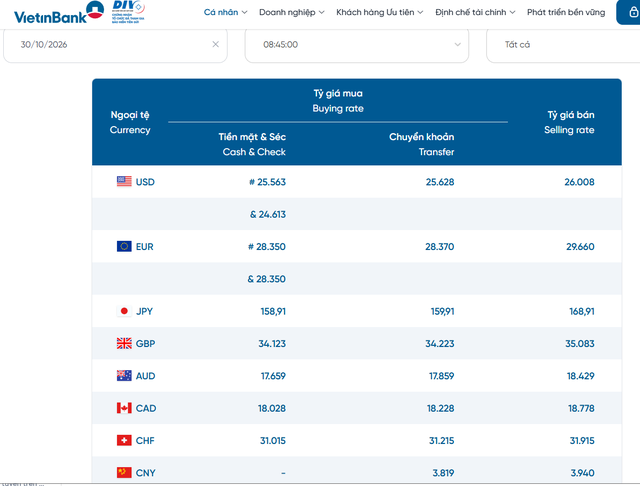Click the JPY flag icon
The image size is (640, 486).
click(124, 311)
